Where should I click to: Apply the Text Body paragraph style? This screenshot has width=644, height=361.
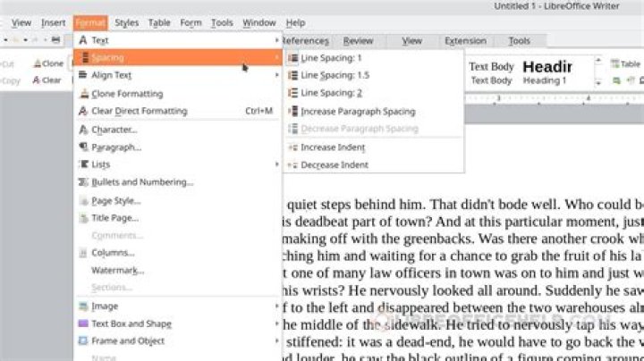[491, 73]
